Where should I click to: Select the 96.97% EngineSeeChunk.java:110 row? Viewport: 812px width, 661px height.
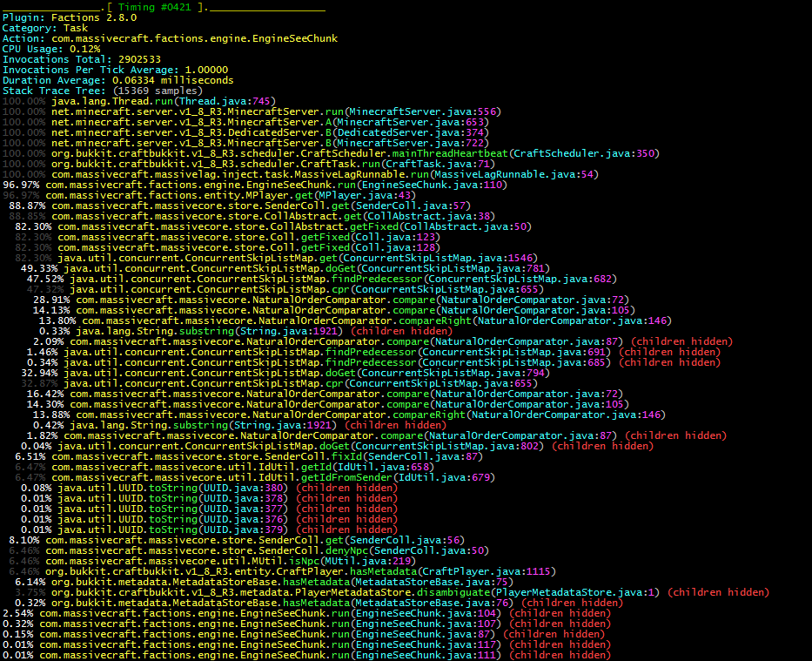coord(255,185)
